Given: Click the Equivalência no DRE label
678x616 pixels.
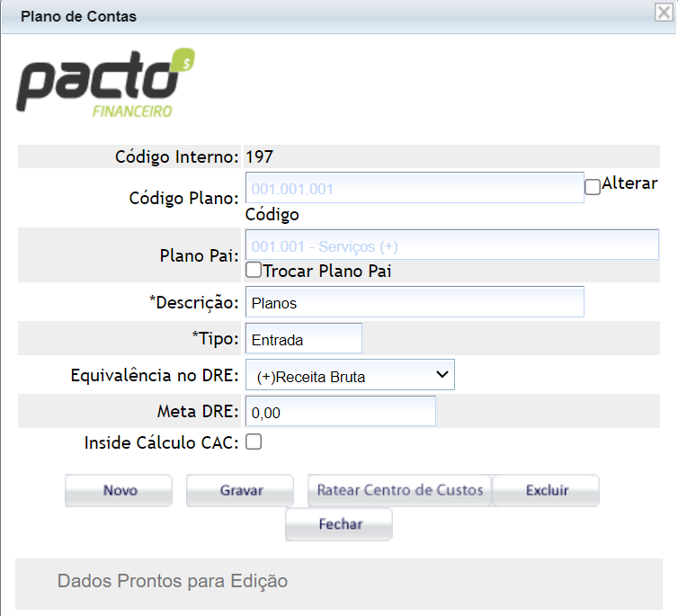Looking at the screenshot, I should (154, 375).
